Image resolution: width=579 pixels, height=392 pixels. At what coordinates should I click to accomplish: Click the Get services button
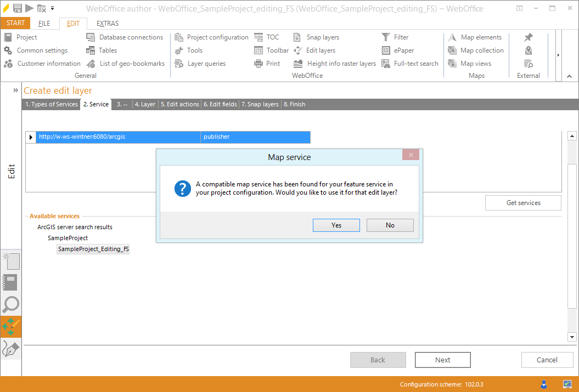(522, 202)
